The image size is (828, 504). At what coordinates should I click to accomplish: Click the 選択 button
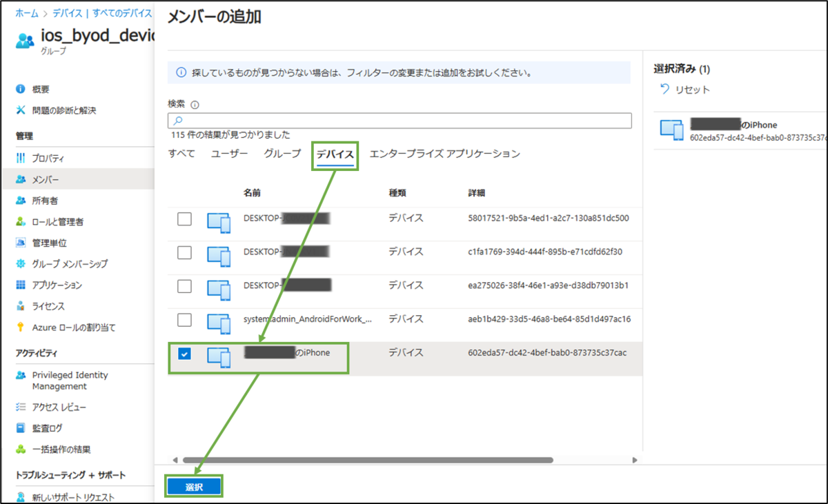[194, 487]
